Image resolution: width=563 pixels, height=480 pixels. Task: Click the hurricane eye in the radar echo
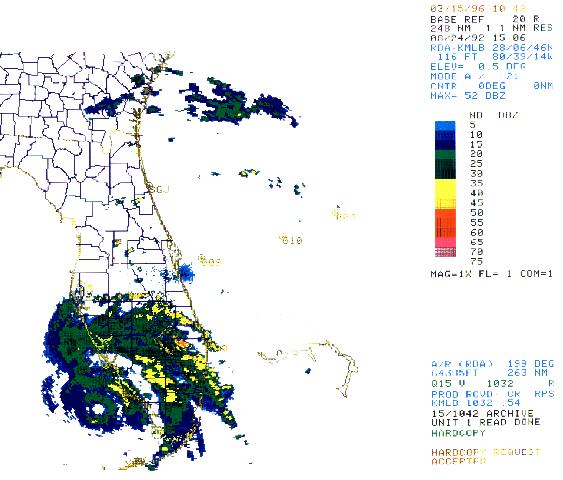coord(98,409)
